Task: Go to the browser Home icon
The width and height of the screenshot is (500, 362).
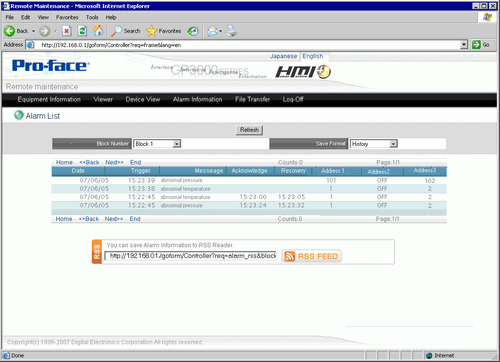Action: 98,31
